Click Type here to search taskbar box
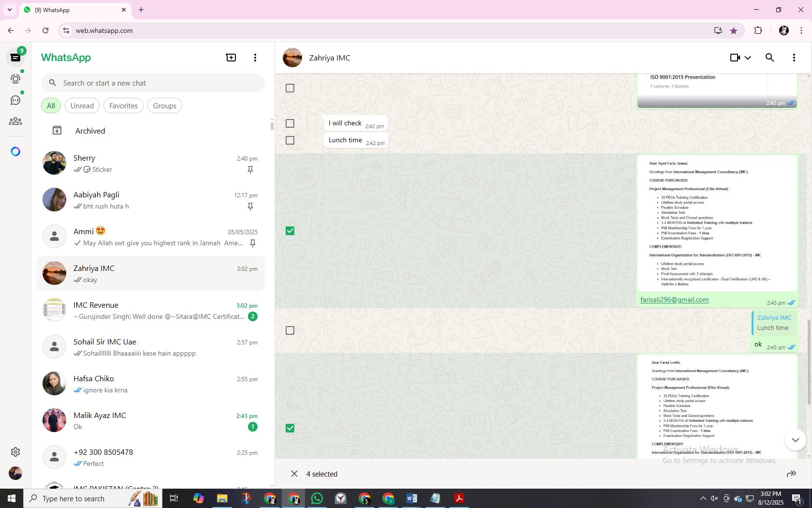 pos(93,498)
